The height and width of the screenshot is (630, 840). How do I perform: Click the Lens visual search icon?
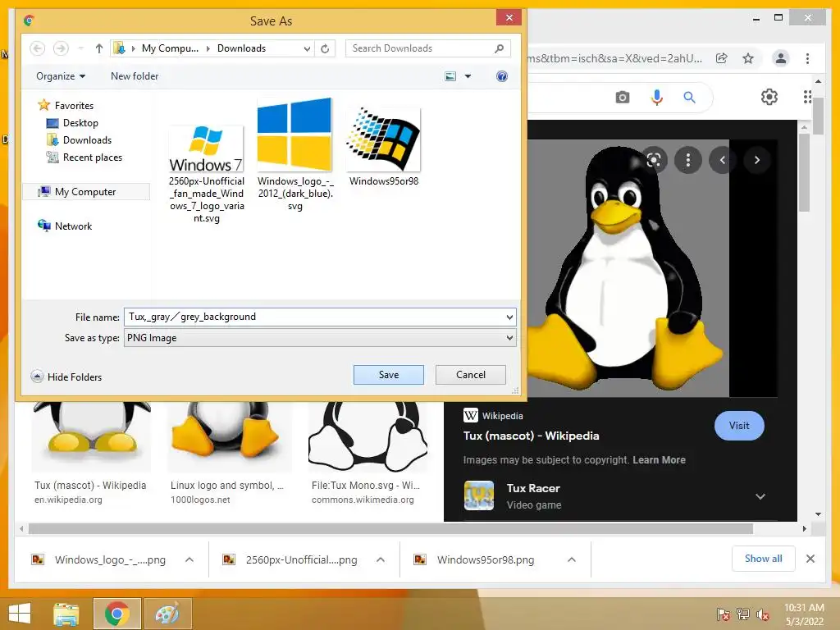[654, 160]
